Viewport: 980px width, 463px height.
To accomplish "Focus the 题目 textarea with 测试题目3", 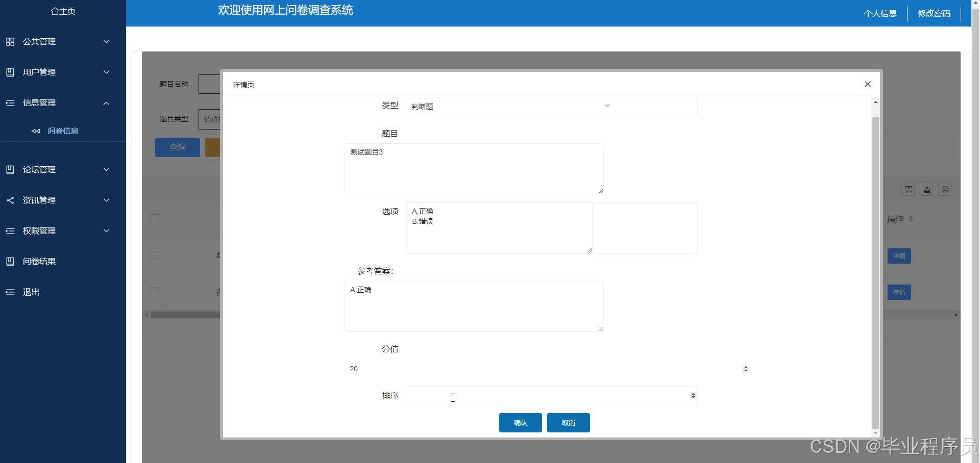I will coord(474,169).
